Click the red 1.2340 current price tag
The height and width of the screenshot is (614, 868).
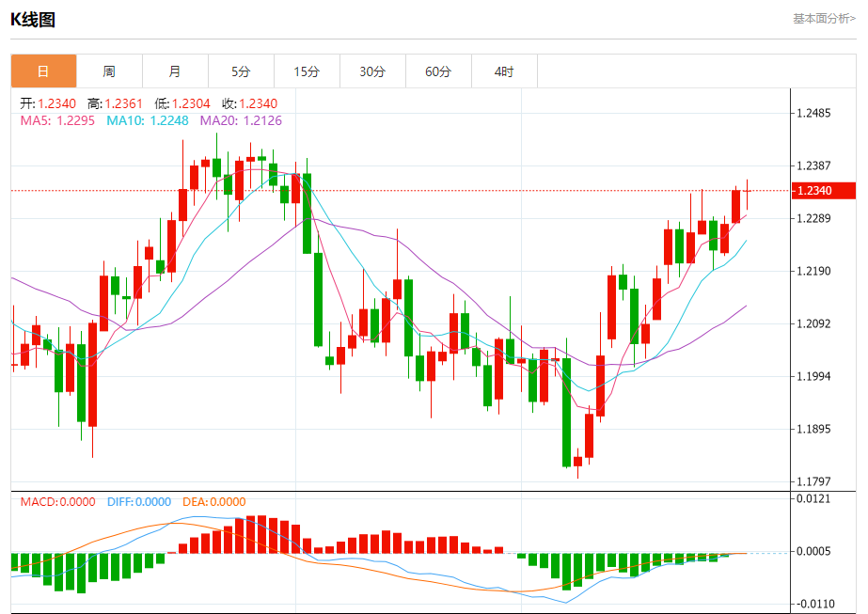824,191
